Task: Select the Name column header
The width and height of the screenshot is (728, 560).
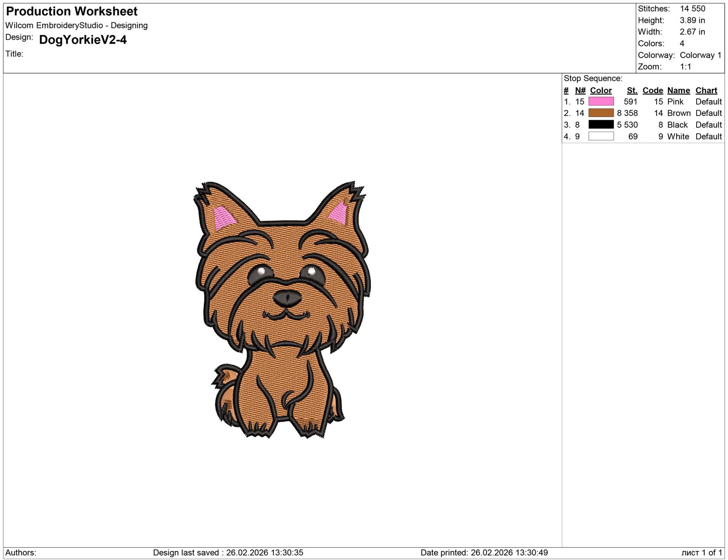Action: (678, 90)
